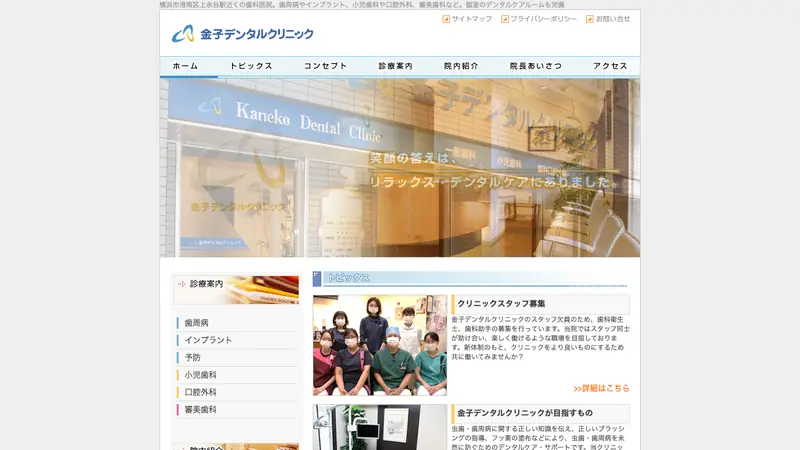Viewport: 800px width, 450px height.
Task: Click the privacy policy arrow icon
Action: point(505,19)
